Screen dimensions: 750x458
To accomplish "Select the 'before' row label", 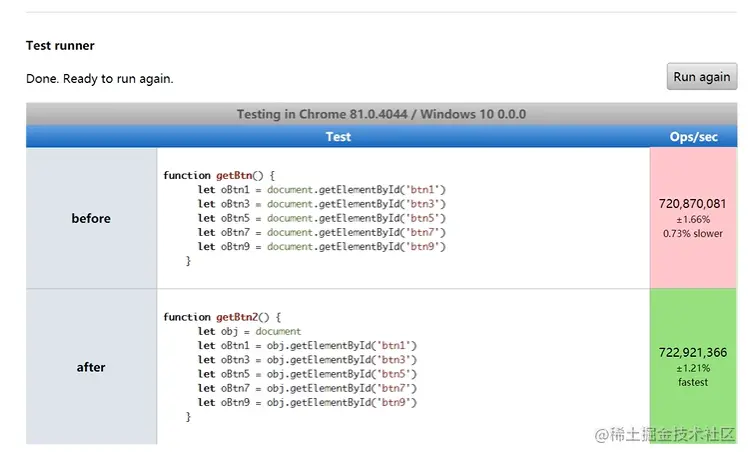I will 91,218.
